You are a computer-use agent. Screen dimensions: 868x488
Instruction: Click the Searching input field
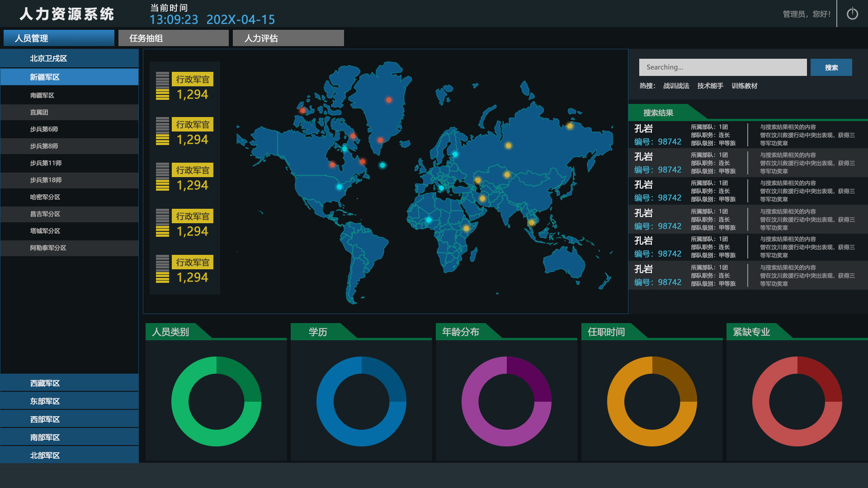tap(722, 67)
